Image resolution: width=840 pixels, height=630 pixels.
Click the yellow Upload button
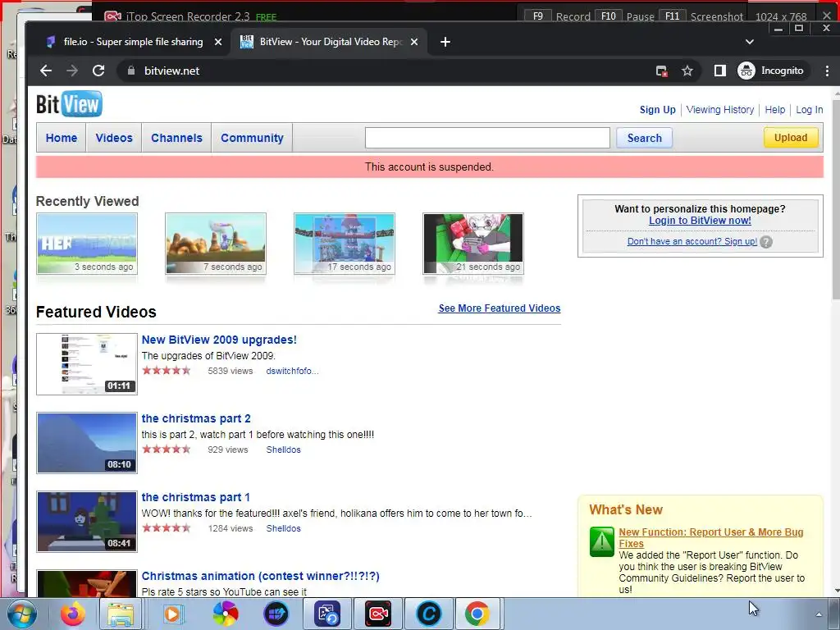click(791, 138)
